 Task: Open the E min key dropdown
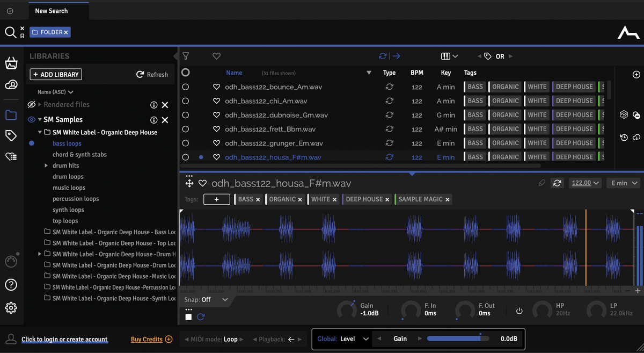625,183
